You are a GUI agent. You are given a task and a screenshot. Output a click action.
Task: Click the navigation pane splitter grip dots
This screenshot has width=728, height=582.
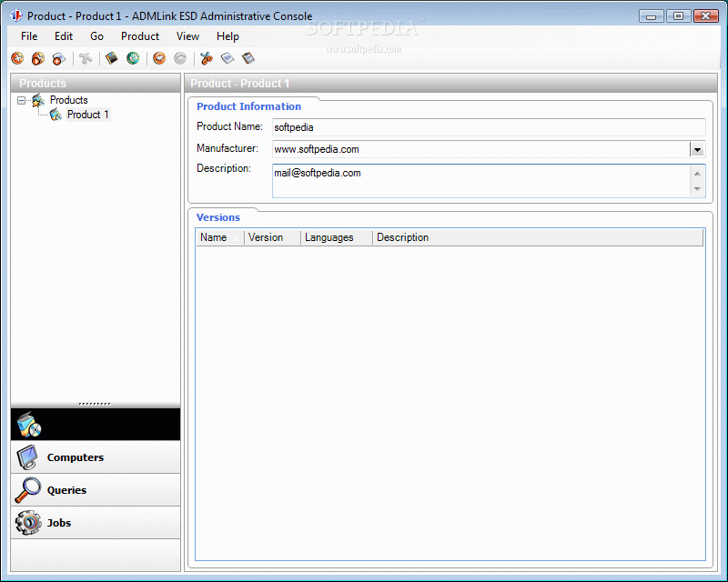95,404
